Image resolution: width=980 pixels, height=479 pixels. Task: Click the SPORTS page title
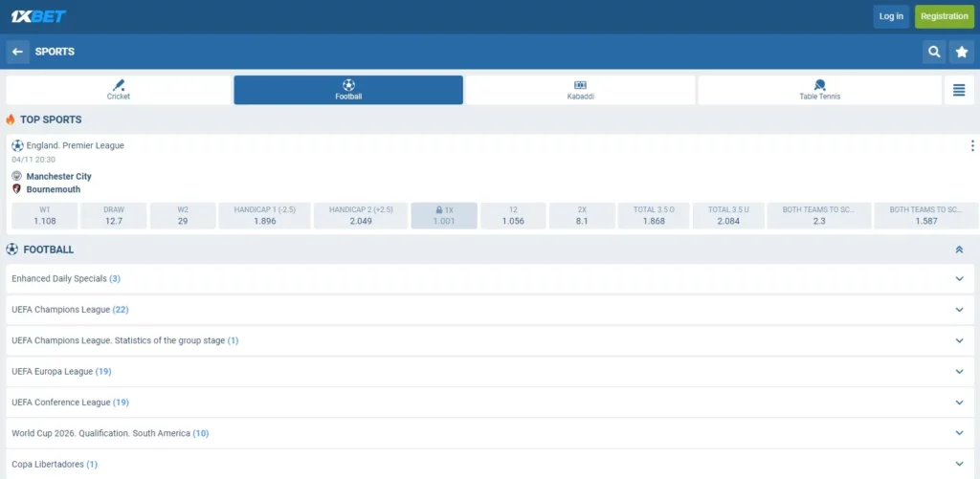coord(55,52)
